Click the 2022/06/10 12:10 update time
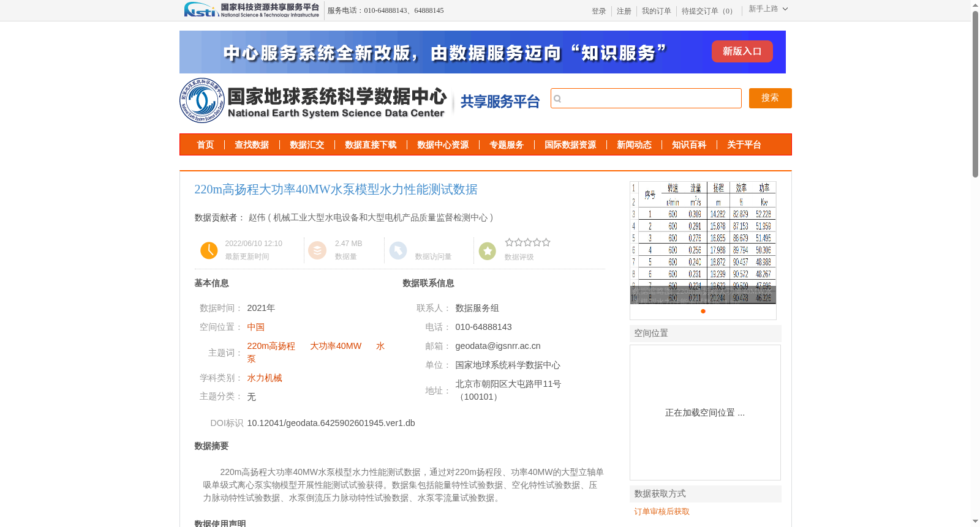 [254, 244]
